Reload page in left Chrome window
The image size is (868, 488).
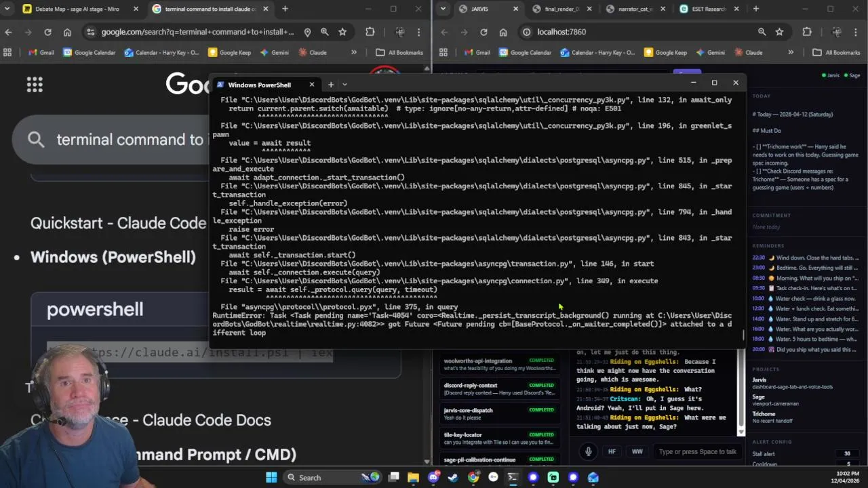point(47,32)
